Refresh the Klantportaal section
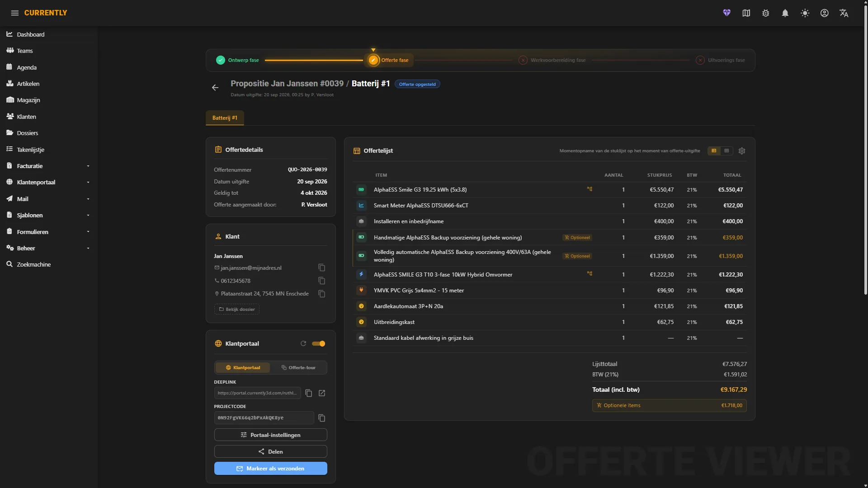Image resolution: width=868 pixels, height=488 pixels. (x=303, y=343)
